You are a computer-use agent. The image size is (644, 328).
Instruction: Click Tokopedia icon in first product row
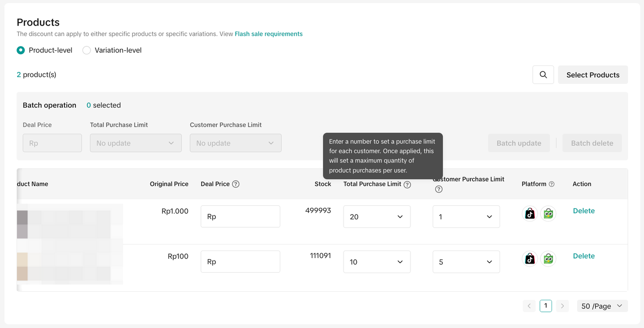[x=548, y=214]
